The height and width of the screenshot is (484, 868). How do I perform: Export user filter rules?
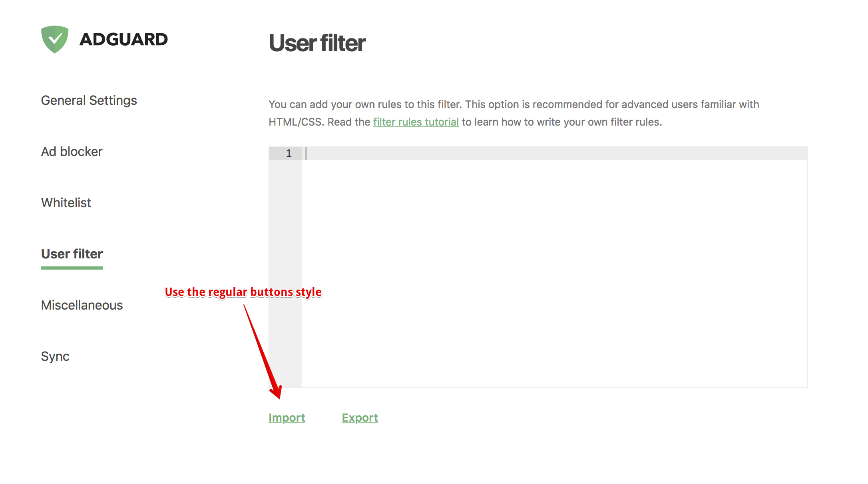coord(359,418)
